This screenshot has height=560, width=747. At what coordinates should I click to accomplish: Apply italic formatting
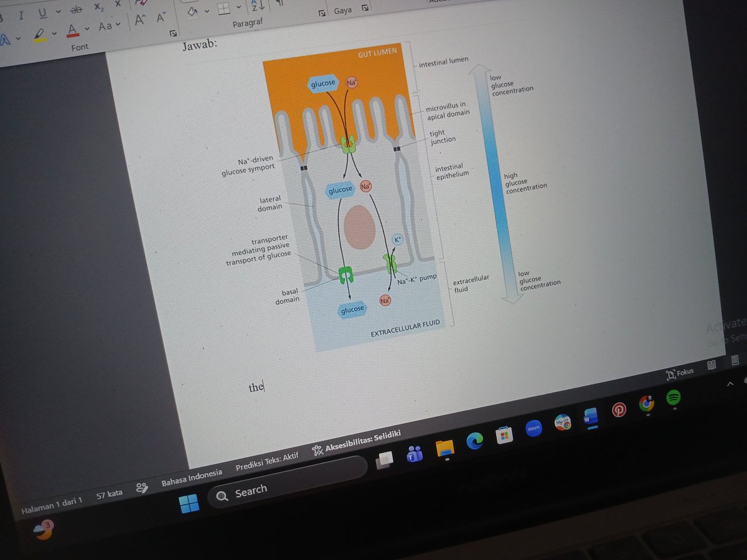tap(21, 14)
